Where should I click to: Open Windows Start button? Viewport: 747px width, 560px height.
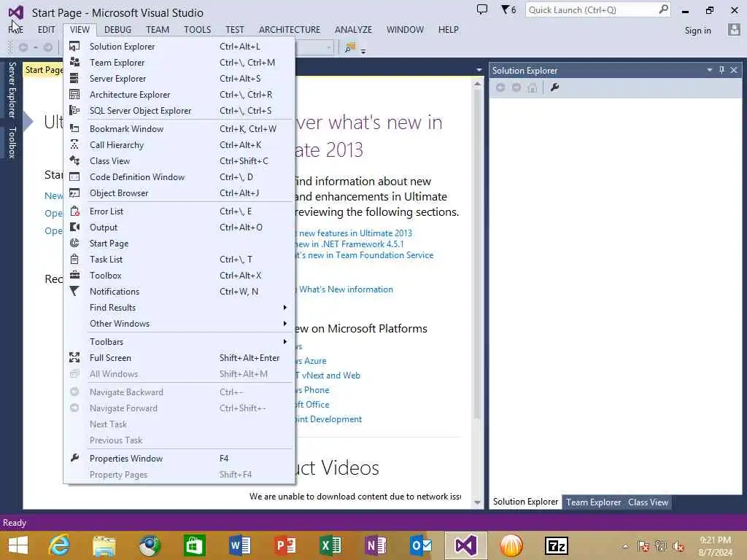[18, 545]
